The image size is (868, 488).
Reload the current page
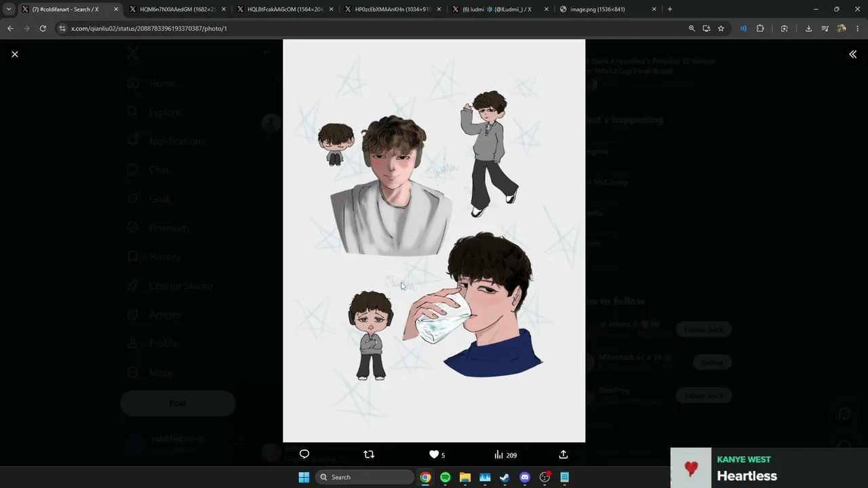pos(43,28)
